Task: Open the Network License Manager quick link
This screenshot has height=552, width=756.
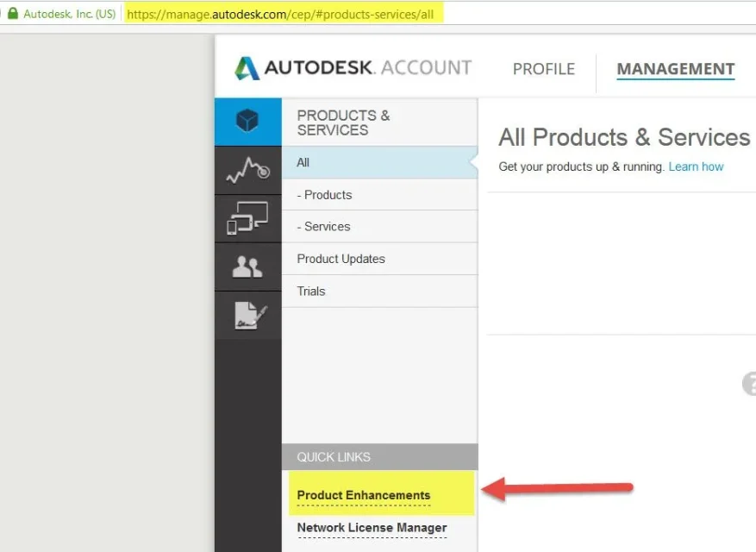Action: (x=372, y=527)
